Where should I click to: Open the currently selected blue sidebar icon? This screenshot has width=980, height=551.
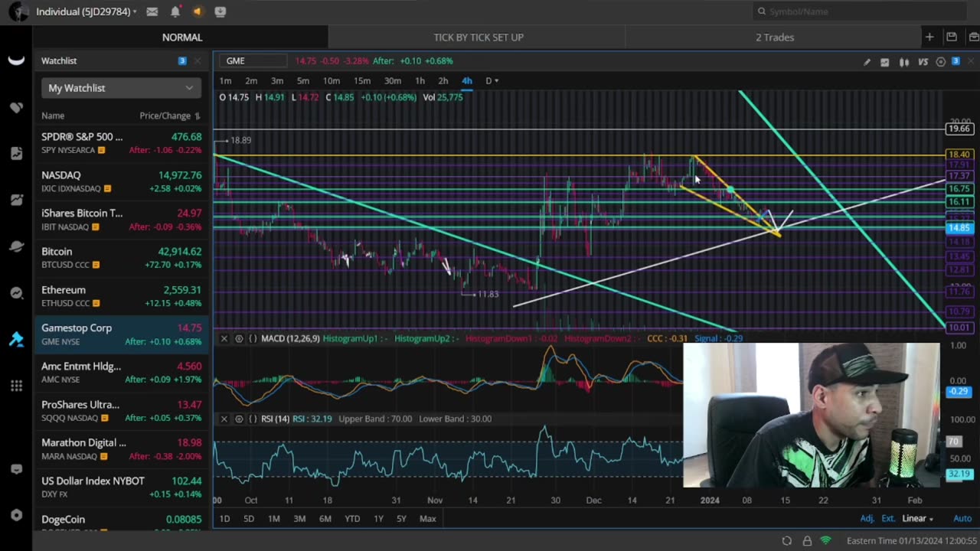16,340
